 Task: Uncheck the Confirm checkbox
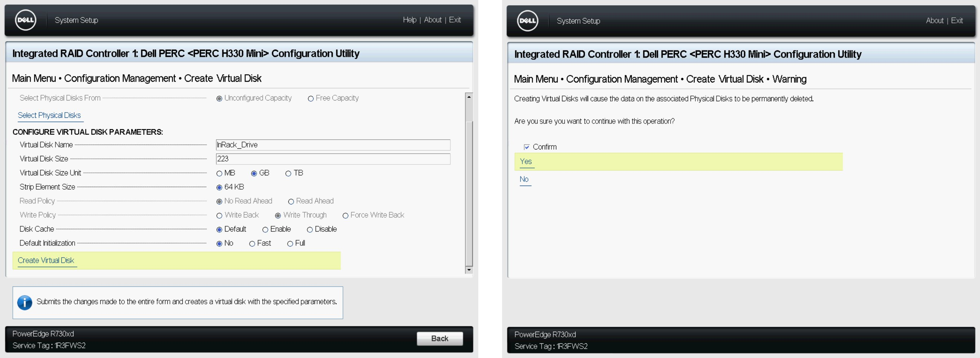click(x=527, y=147)
